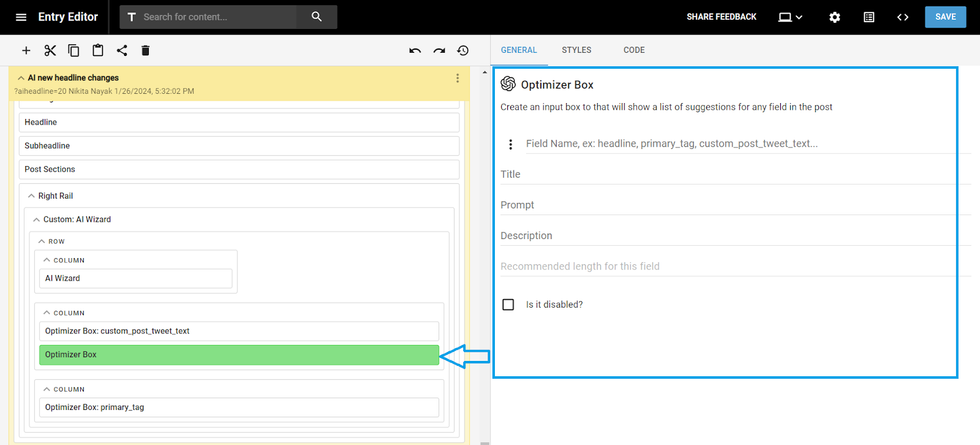The height and width of the screenshot is (445, 980).
Task: Redo the last change
Action: point(439,51)
